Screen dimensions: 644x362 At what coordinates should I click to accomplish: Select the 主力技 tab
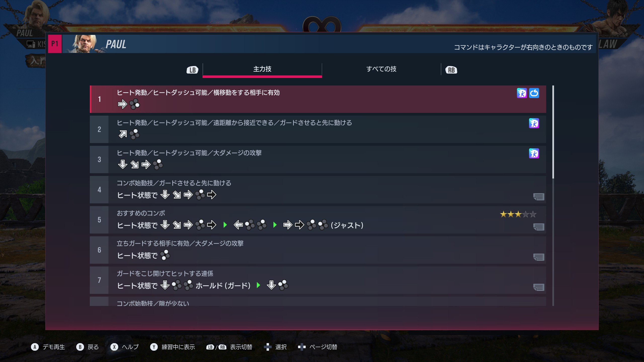[x=262, y=69]
